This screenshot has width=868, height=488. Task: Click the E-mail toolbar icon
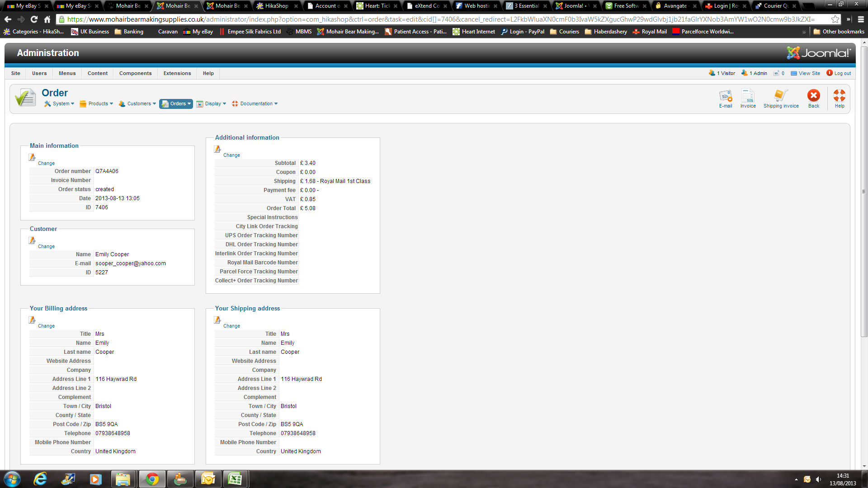725,98
